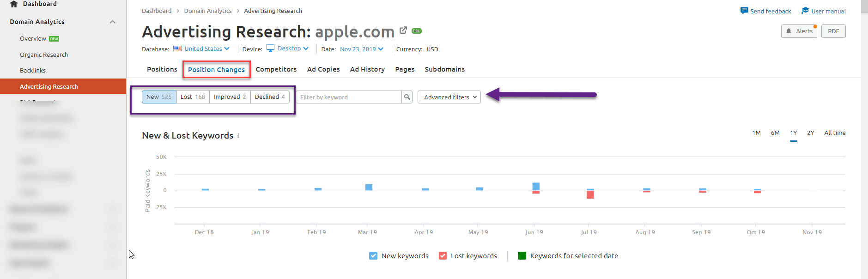Open apple.com external link icon
Viewport: 868px width, 279px height.
403,30
